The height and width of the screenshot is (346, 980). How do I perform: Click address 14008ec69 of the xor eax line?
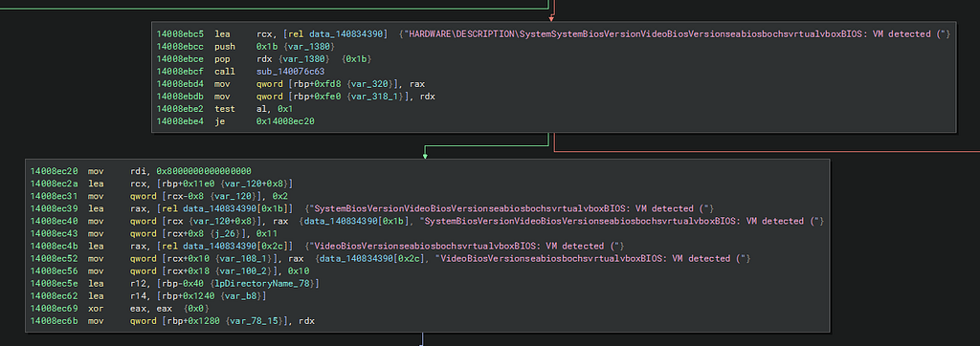(56, 308)
